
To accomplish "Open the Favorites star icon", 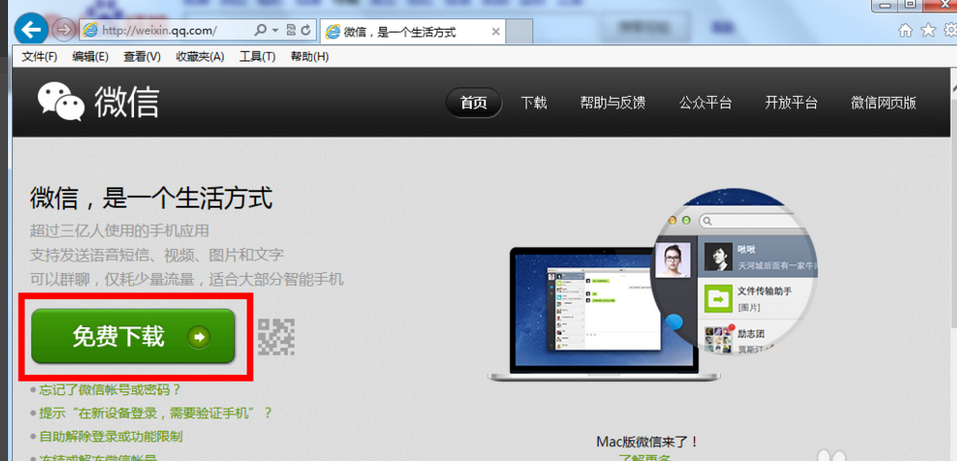I will coord(928,29).
